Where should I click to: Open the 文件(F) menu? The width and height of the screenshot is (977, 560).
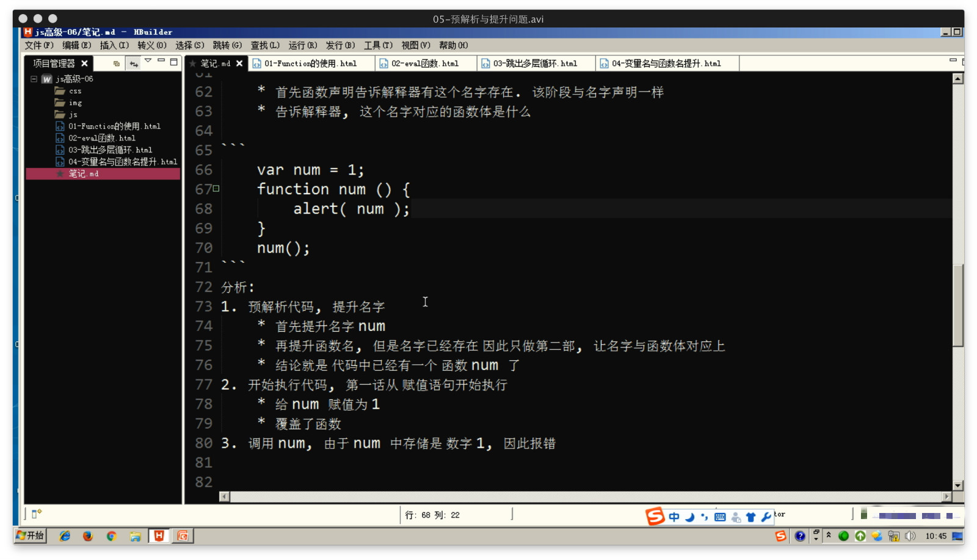(39, 45)
